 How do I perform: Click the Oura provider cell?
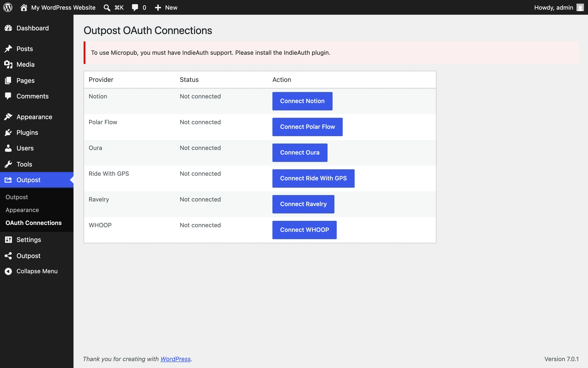coord(95,148)
